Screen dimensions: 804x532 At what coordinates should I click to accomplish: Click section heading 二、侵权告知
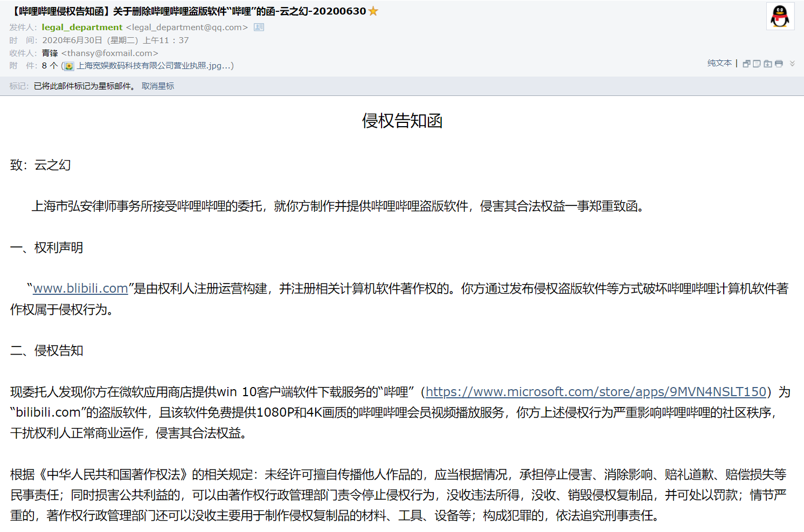coord(46,350)
